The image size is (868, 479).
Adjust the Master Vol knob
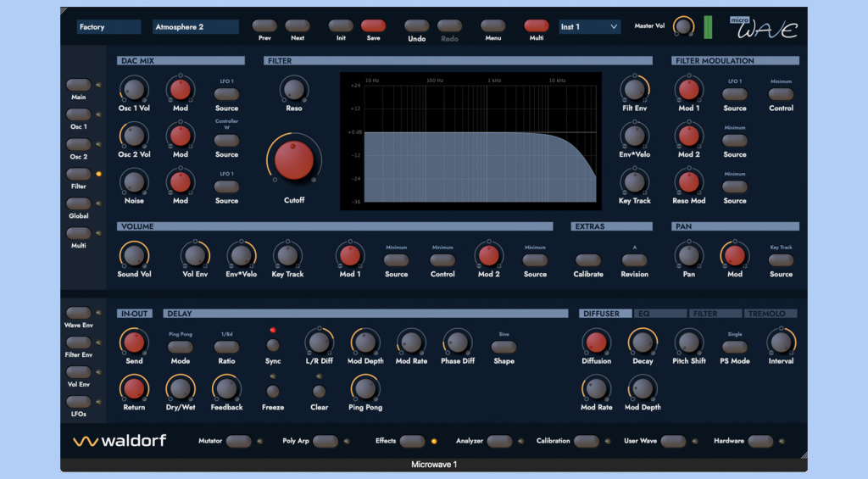(x=684, y=26)
